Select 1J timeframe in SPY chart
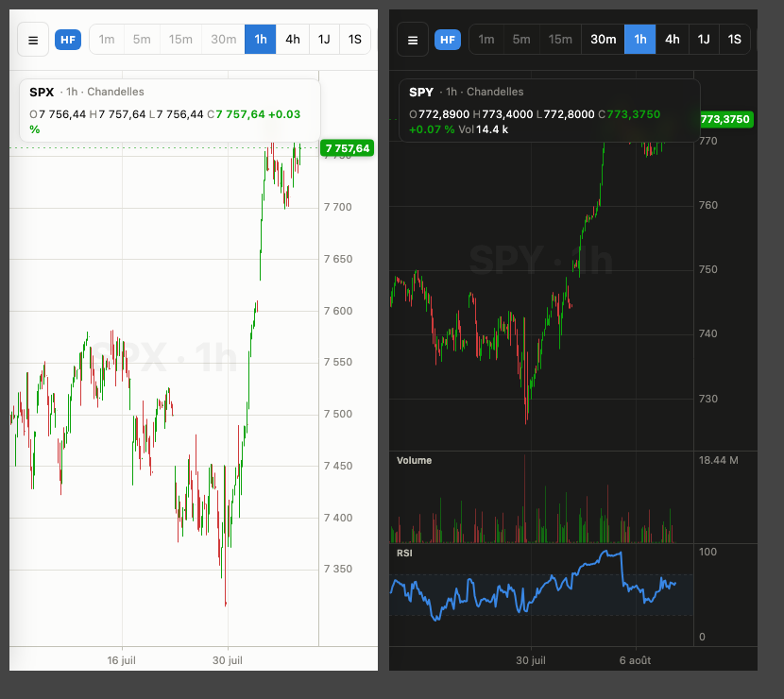784x699 pixels. click(704, 40)
